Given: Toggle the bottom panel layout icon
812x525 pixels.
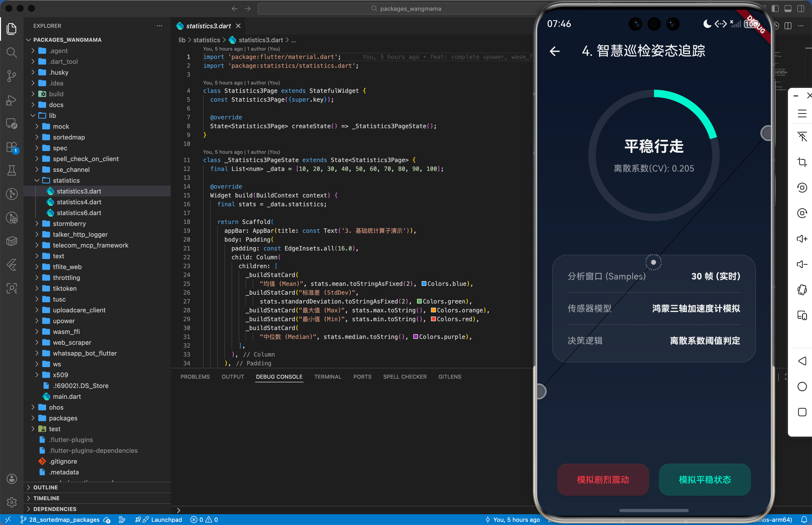Looking at the screenshot, I should (788, 9).
